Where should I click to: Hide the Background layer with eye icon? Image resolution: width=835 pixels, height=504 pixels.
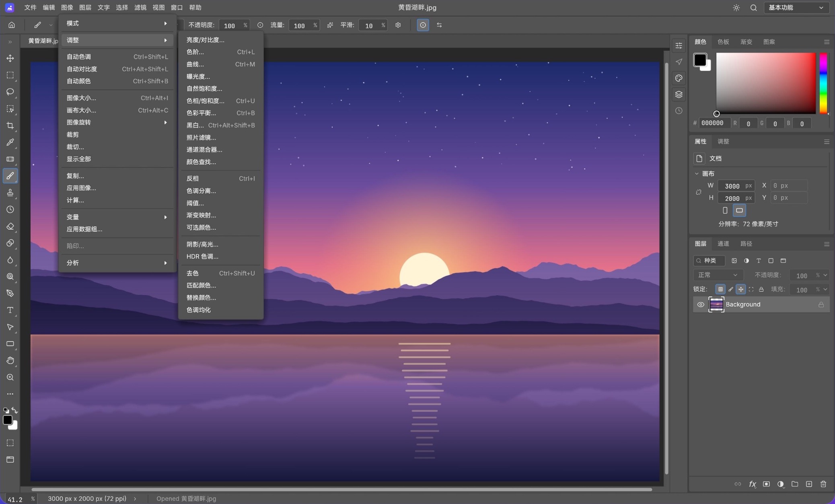[700, 304]
